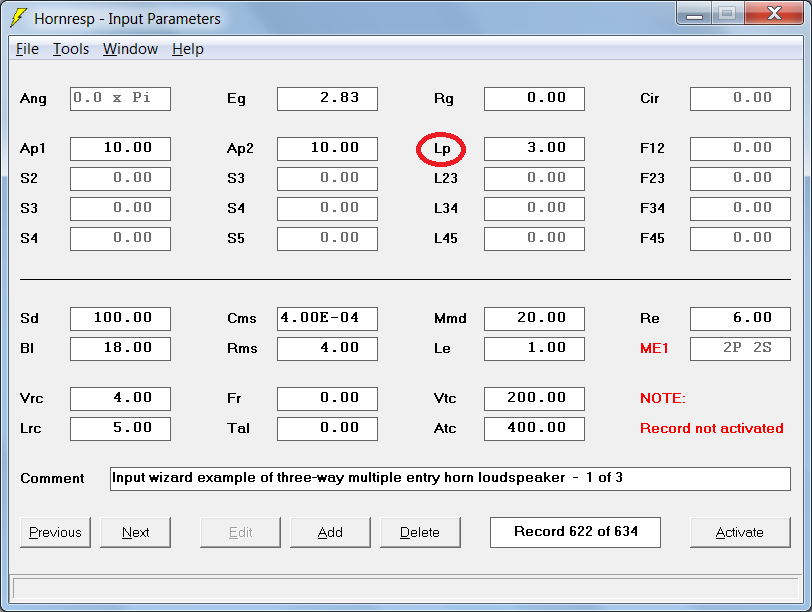This screenshot has width=812, height=612.
Task: Select the Atc field with 400.00
Action: click(534, 429)
